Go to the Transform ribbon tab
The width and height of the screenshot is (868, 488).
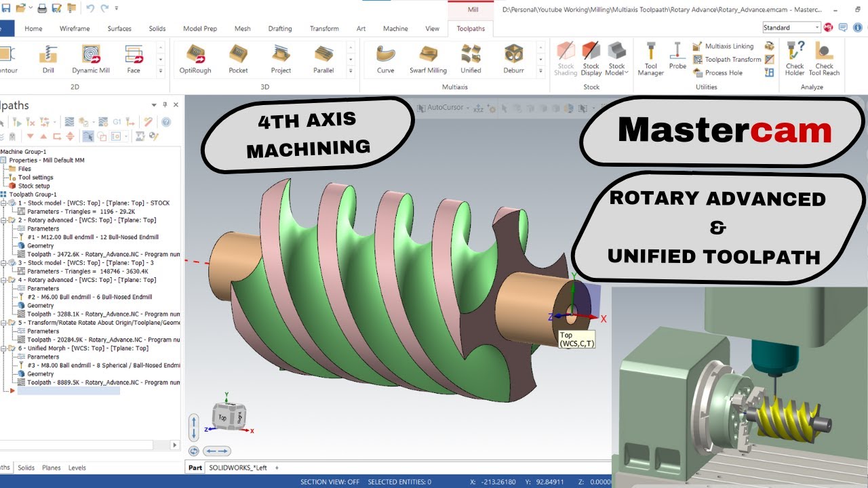(x=324, y=28)
